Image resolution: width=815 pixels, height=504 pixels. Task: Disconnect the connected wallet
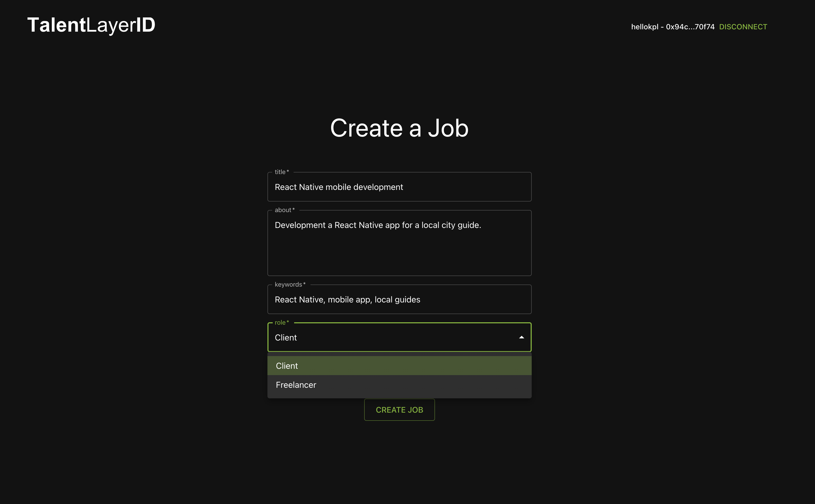(x=743, y=27)
